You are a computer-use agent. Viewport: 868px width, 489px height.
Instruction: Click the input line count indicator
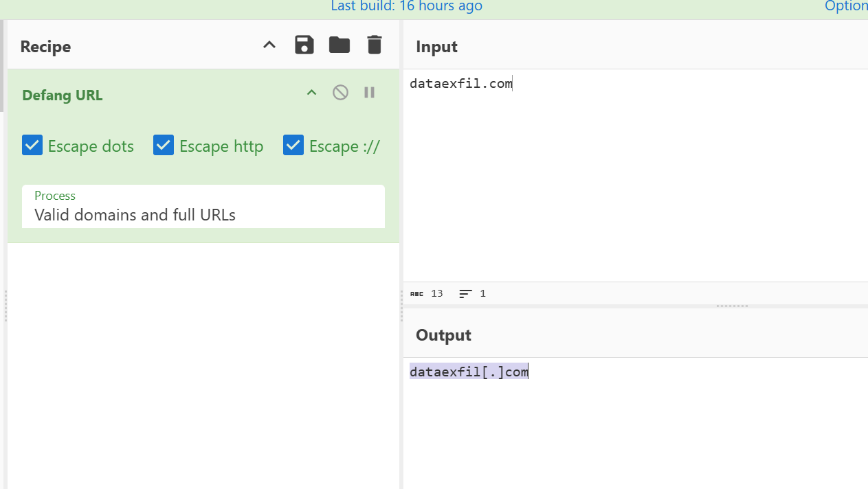click(473, 293)
